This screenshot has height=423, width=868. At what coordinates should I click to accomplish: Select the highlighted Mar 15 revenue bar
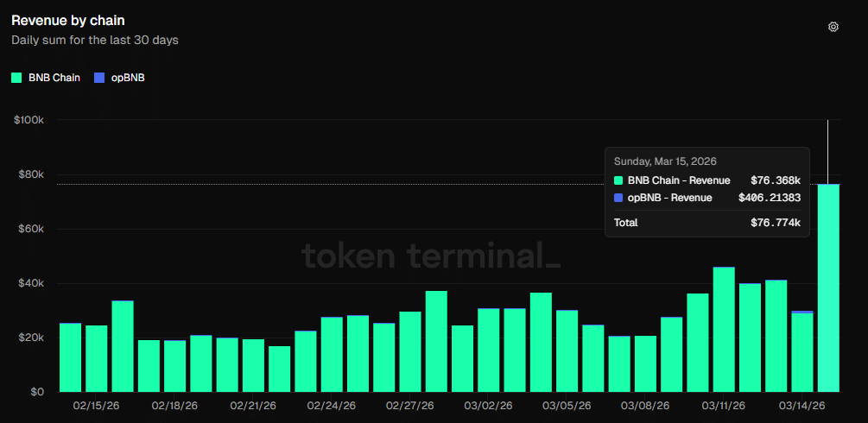828,287
